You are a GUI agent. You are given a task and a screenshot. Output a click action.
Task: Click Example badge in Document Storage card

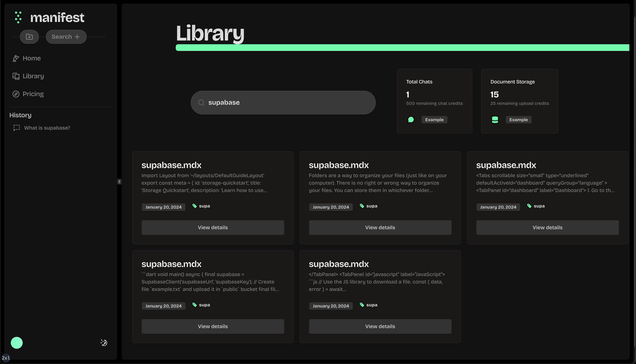518,120
